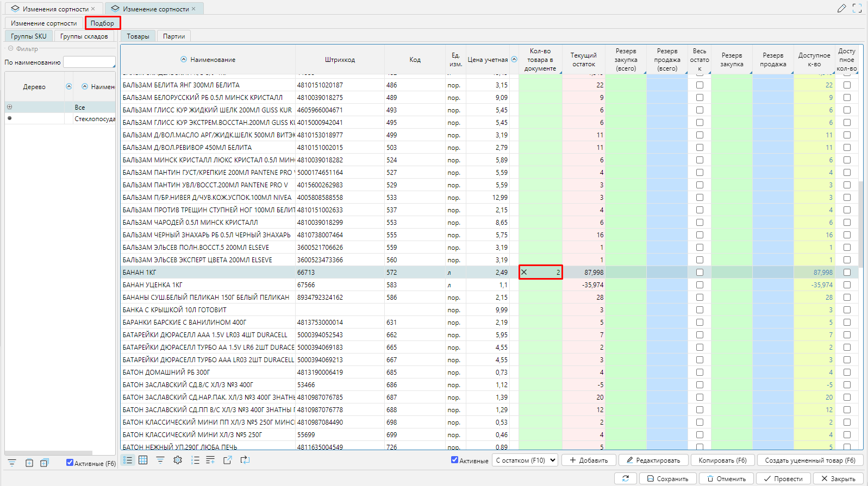Screen dimensions: 868x486
Task: Click the X icon in the БАНАН 1КГ quantity cell
Action: coord(524,272)
